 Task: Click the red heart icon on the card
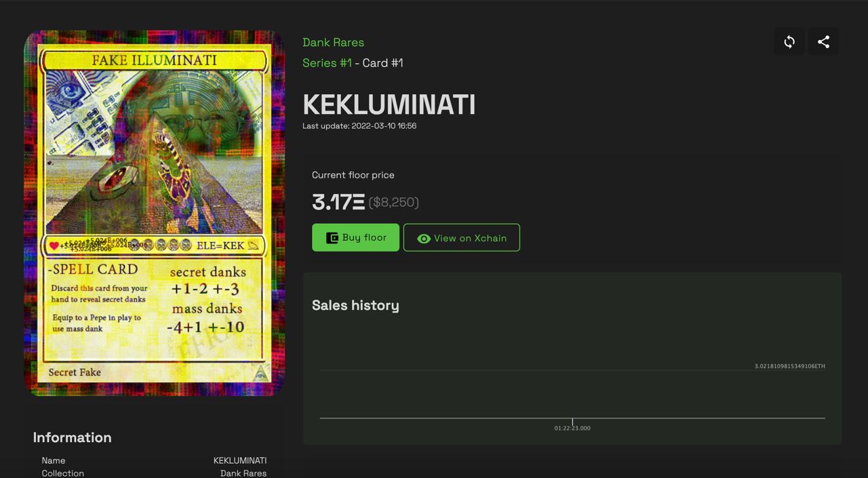pos(54,245)
